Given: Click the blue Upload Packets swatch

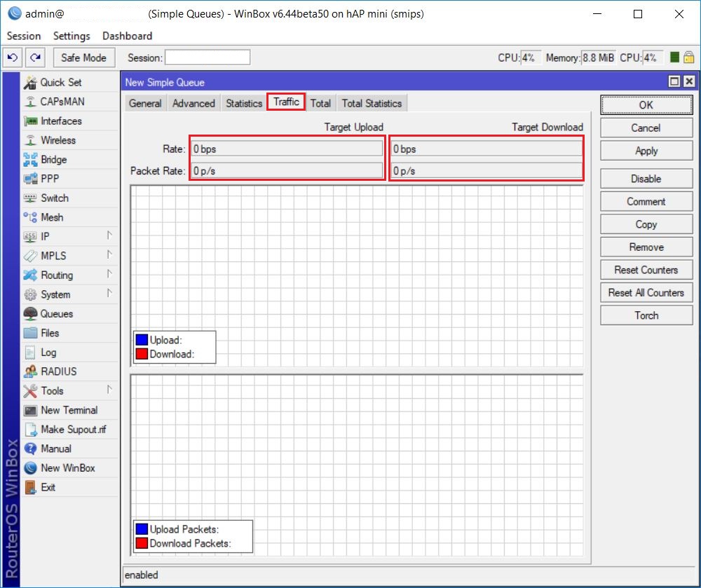Looking at the screenshot, I should (x=142, y=529).
